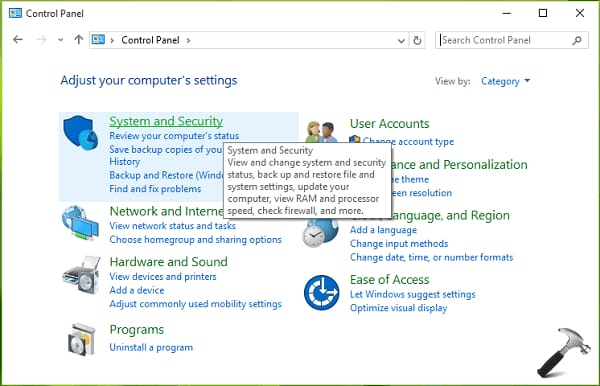The image size is (600, 386).
Task: Close the Control Panel window
Action: click(580, 13)
